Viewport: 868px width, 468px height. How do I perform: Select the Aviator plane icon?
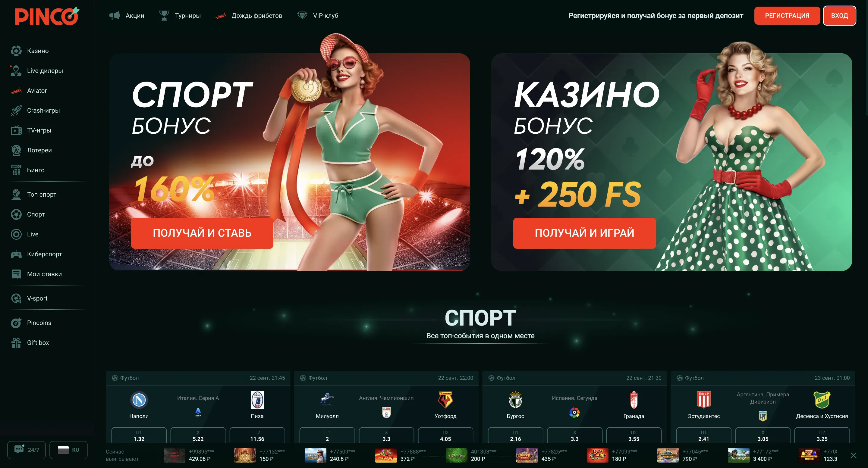coord(16,91)
